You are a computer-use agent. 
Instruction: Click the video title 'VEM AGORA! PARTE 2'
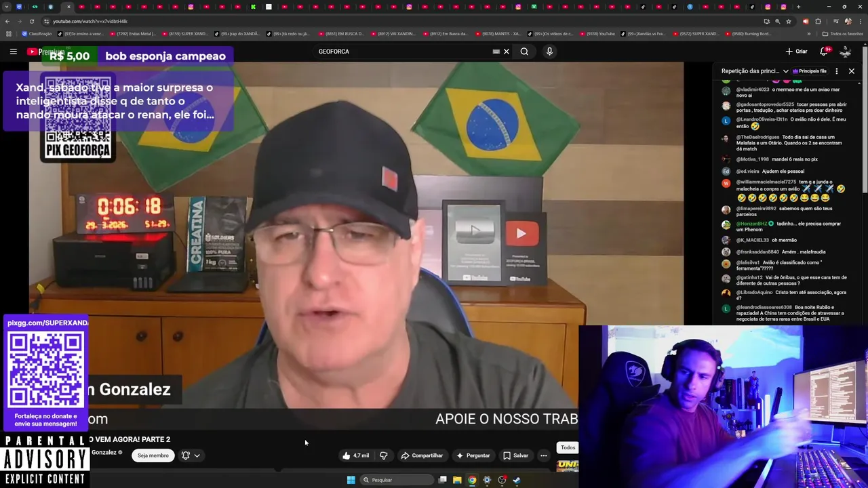pyautogui.click(x=129, y=439)
